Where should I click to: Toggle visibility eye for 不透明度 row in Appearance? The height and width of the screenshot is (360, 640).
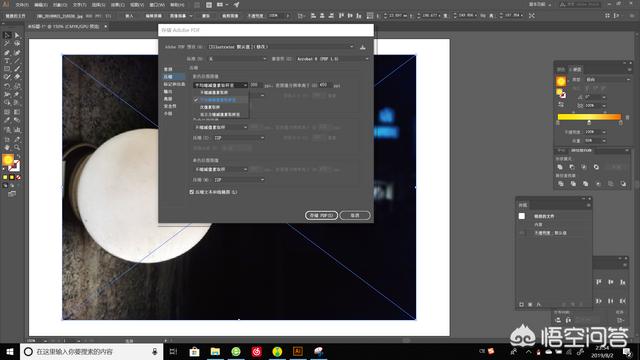522,233
